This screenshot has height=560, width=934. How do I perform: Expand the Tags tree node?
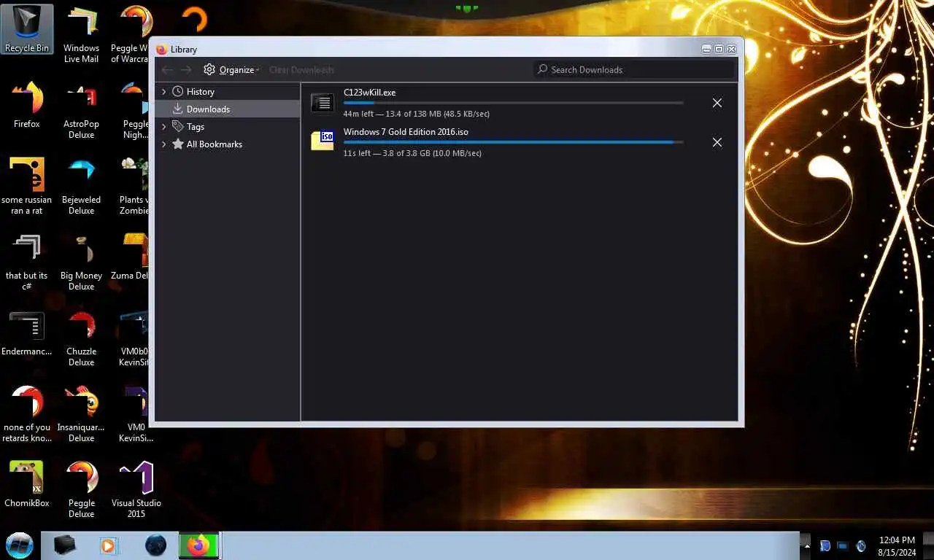point(164,127)
